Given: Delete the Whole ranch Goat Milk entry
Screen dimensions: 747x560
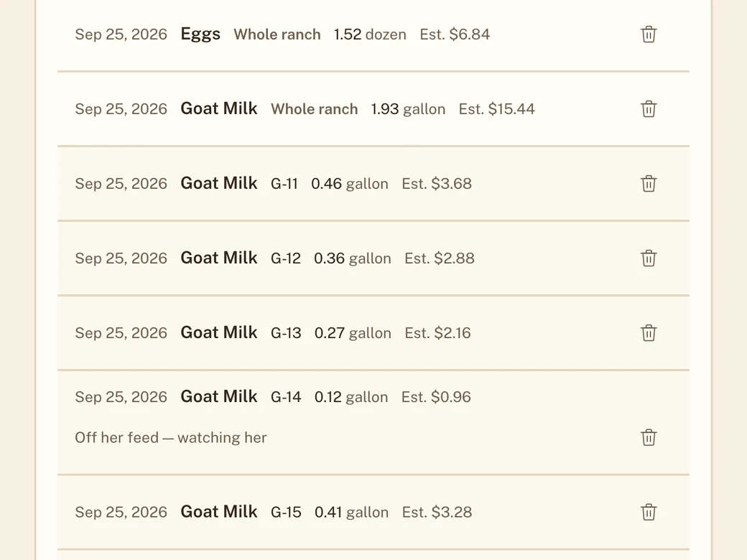Looking at the screenshot, I should (649, 109).
